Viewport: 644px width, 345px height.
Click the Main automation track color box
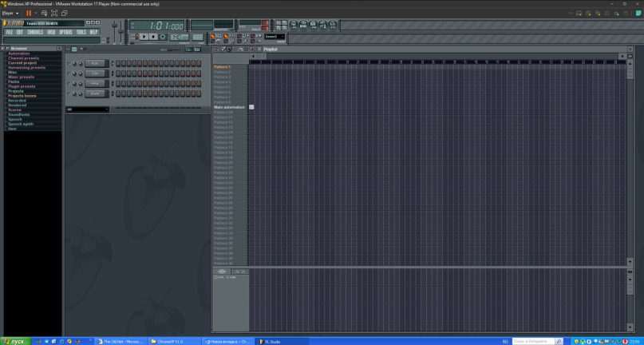(251, 107)
